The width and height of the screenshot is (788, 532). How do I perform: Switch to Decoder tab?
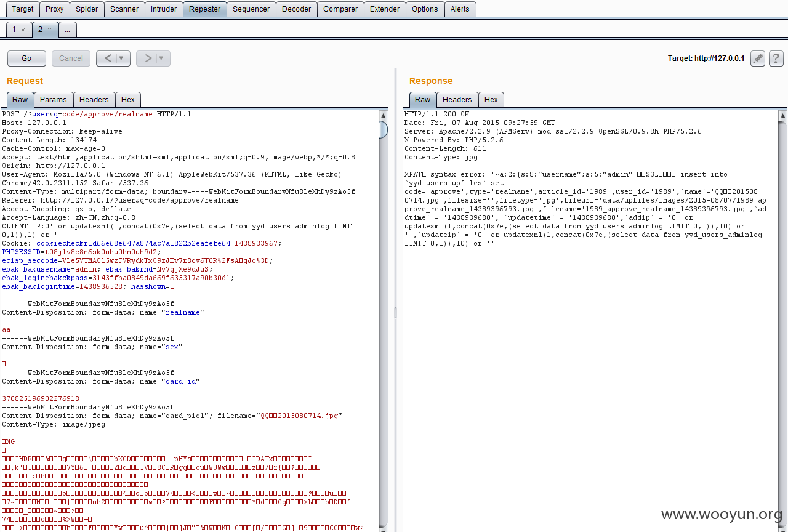click(296, 9)
